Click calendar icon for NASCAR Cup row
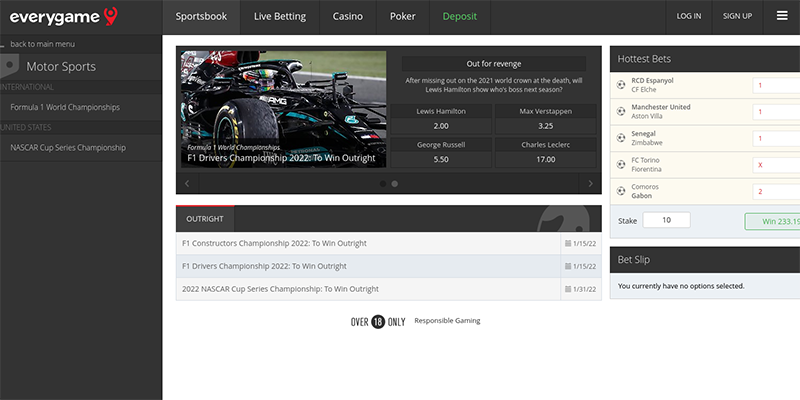Screen dimensions: 800x400 [x=568, y=289]
